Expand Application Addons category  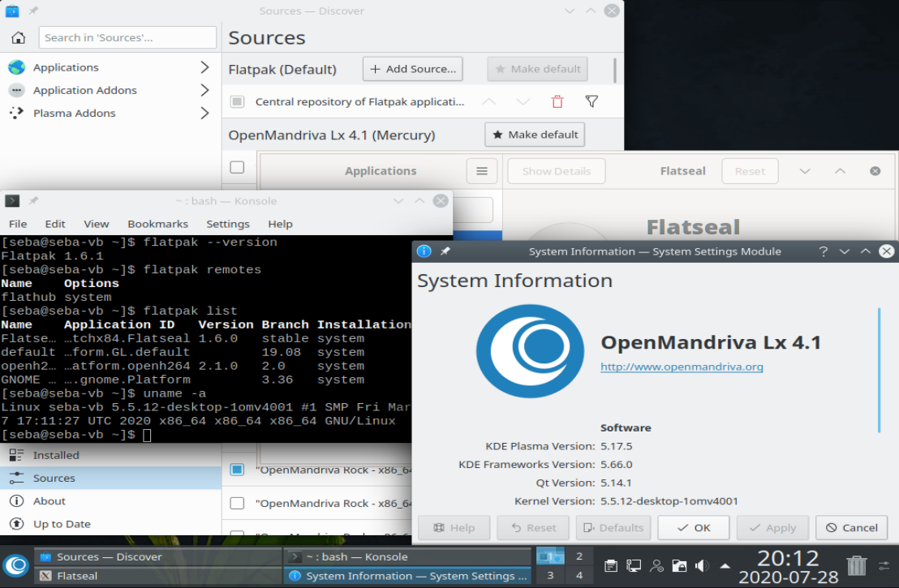click(x=204, y=90)
